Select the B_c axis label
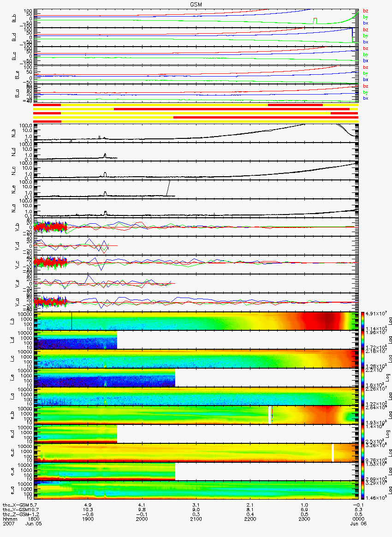 coord(14,56)
